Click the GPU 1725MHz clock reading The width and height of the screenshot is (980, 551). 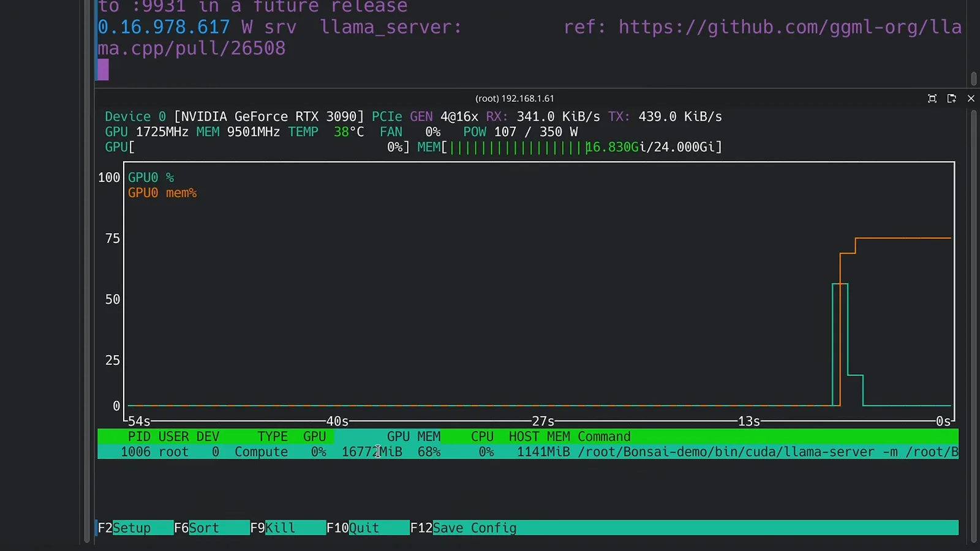coord(146,132)
